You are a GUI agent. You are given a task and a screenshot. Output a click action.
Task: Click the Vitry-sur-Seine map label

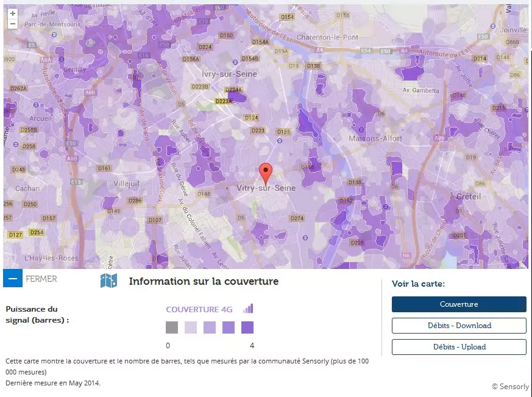(266, 188)
